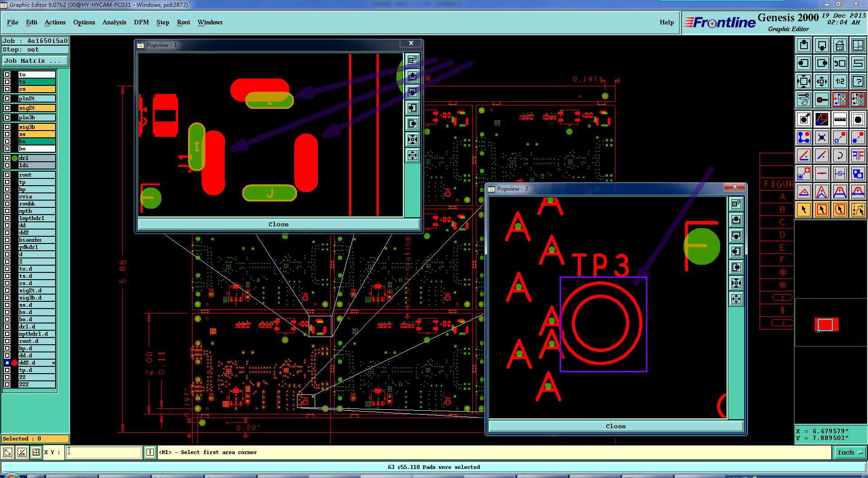Toggle the checkbox for layer dd2.d

pyautogui.click(x=7, y=363)
